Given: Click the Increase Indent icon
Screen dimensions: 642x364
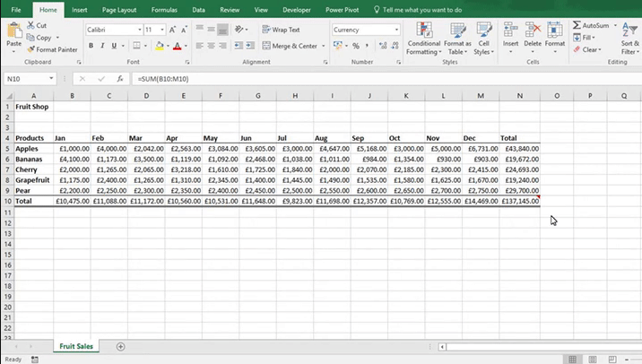Looking at the screenshot, I should (x=250, y=46).
